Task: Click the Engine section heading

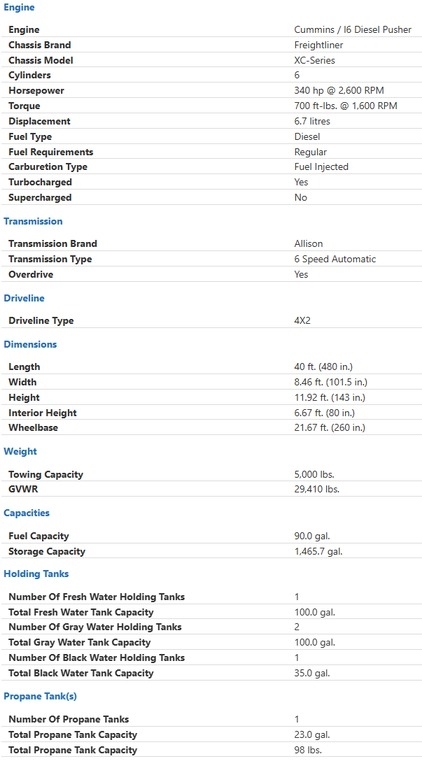Action: [19, 7]
